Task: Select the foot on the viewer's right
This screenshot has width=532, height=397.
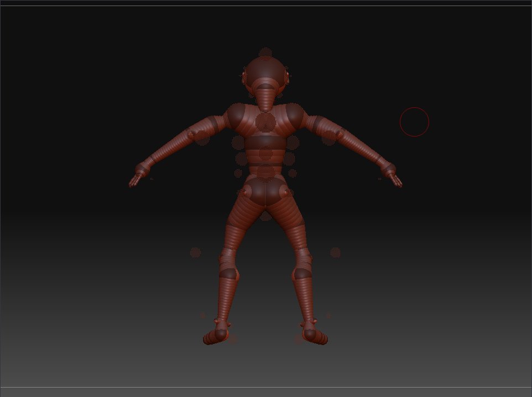Action: click(315, 336)
